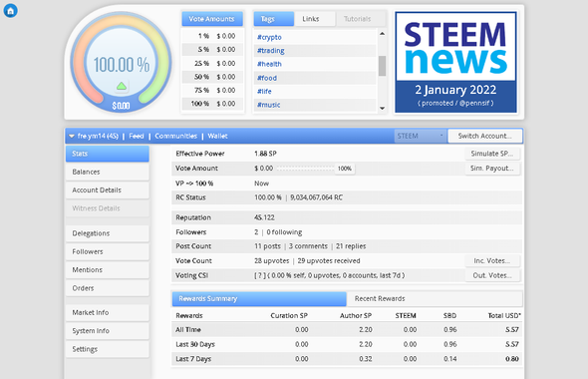Screen dimensions: 588x379
Task: Open System Info in the sidebar
Action: 108,331
